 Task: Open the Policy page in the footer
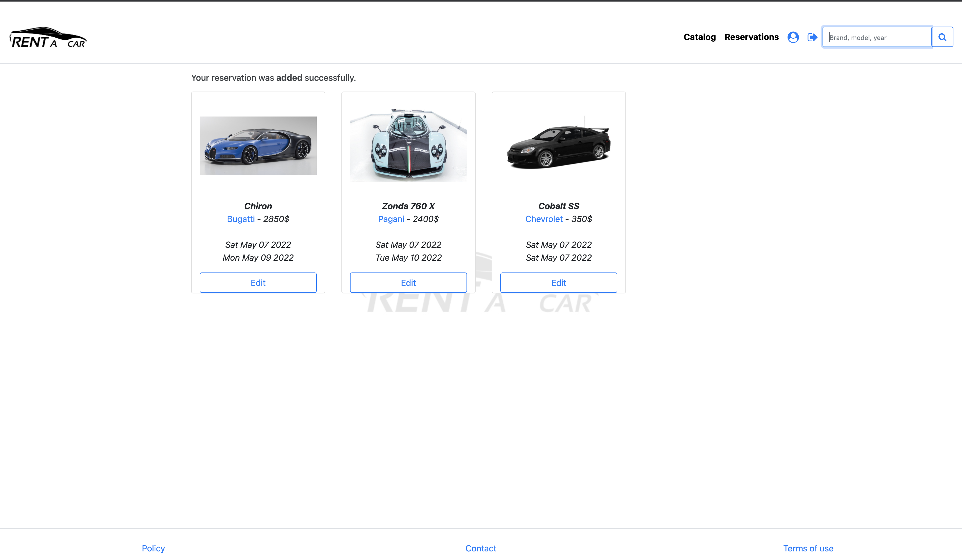(153, 548)
